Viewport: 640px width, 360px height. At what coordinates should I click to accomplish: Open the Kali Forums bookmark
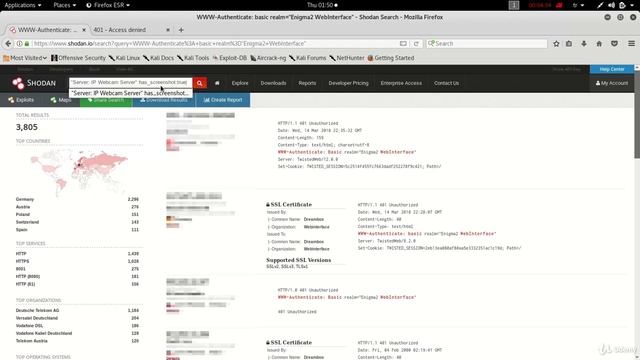coord(308,58)
